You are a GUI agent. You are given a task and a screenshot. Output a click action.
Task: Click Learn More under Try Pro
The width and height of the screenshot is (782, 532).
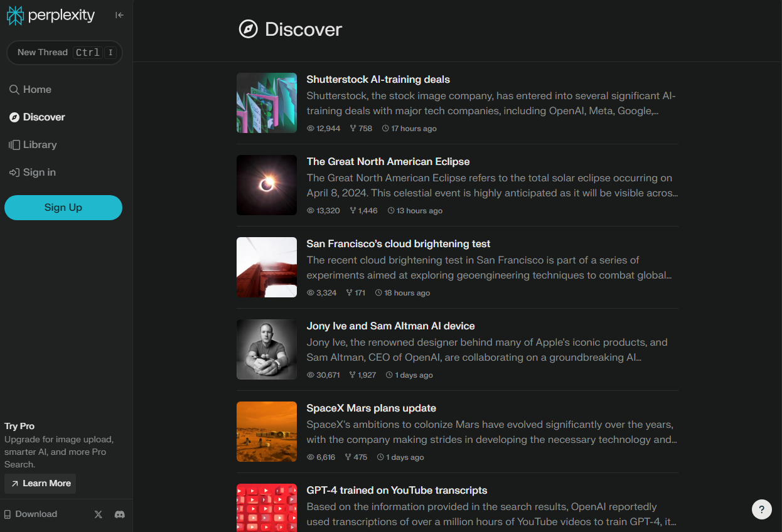coord(40,484)
